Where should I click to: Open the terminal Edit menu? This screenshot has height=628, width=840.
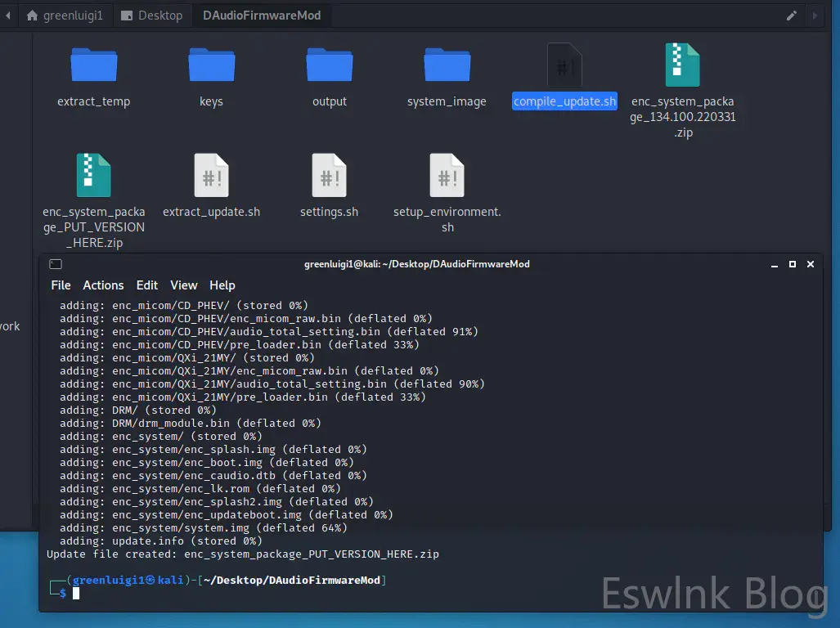point(147,285)
